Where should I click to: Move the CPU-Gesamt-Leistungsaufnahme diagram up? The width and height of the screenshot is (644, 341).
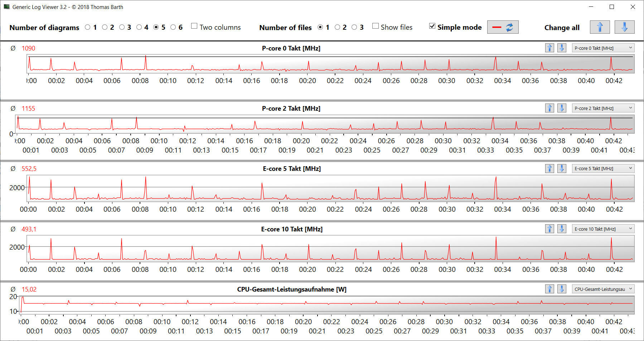(x=549, y=289)
